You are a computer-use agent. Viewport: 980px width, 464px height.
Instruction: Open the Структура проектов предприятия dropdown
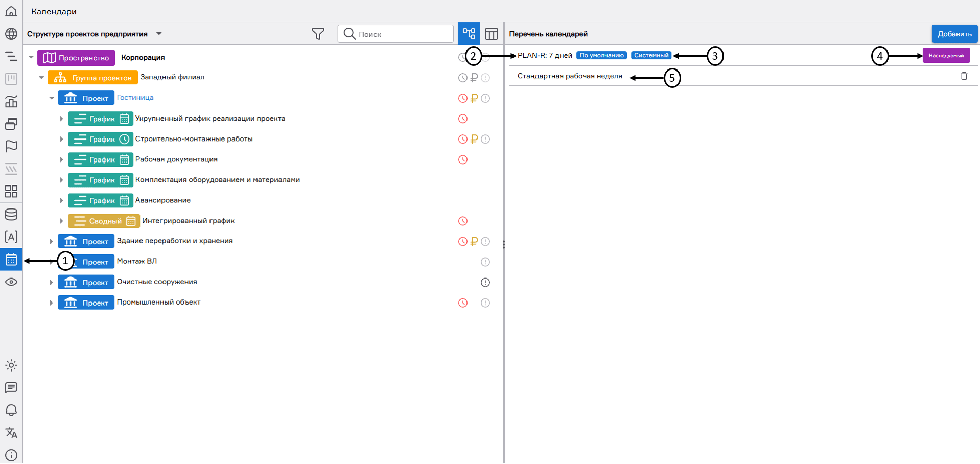pyautogui.click(x=159, y=34)
